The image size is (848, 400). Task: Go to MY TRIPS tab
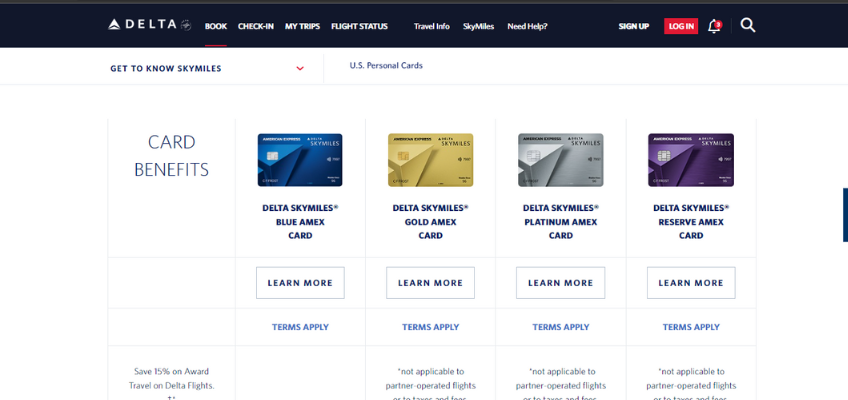[302, 26]
